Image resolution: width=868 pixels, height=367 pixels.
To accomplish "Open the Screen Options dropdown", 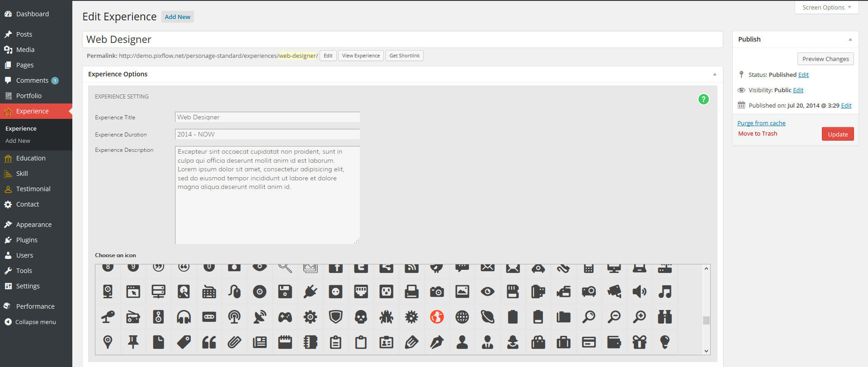I will click(x=826, y=8).
